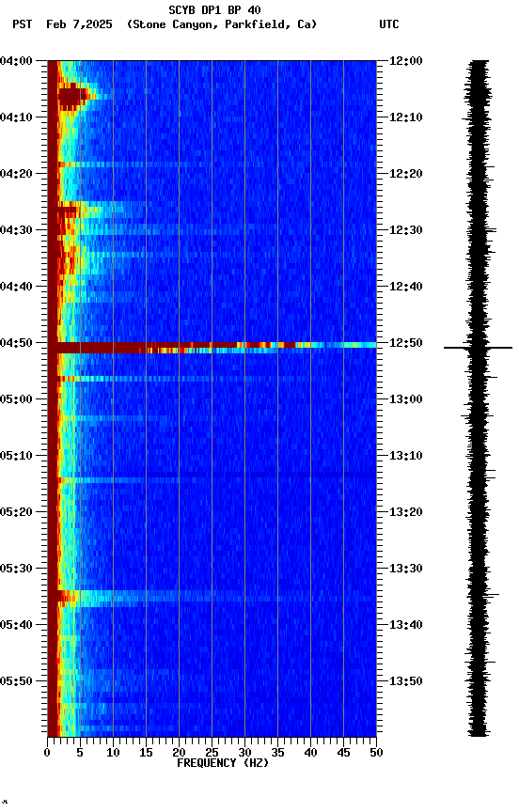This screenshot has width=519, height=812.
Task: Click the 13:30 UTC time label
Action: coord(406,569)
